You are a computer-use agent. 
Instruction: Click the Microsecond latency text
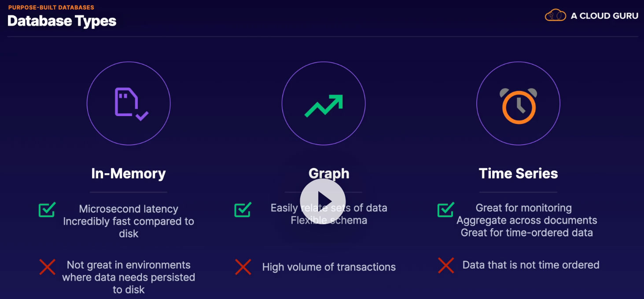click(129, 209)
